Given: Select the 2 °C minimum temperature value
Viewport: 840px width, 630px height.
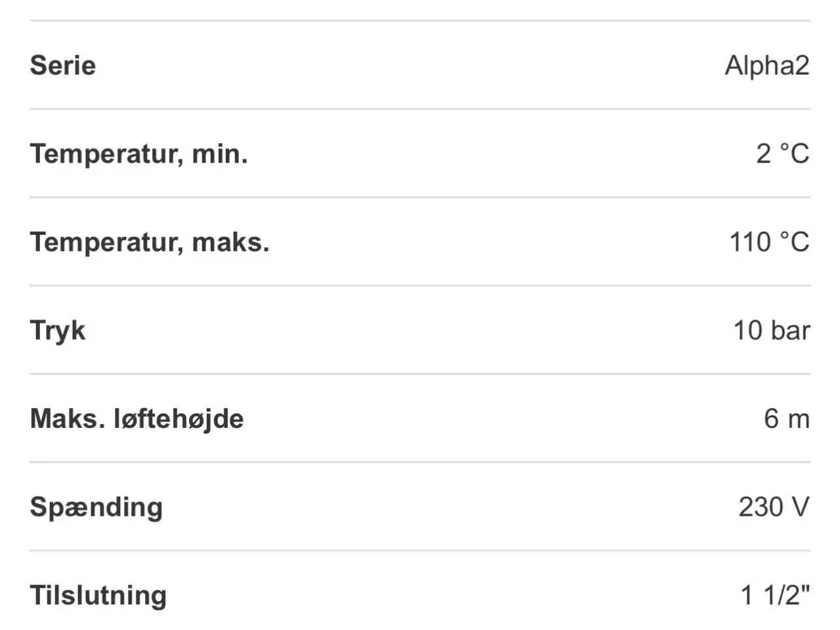Looking at the screenshot, I should (782, 154).
